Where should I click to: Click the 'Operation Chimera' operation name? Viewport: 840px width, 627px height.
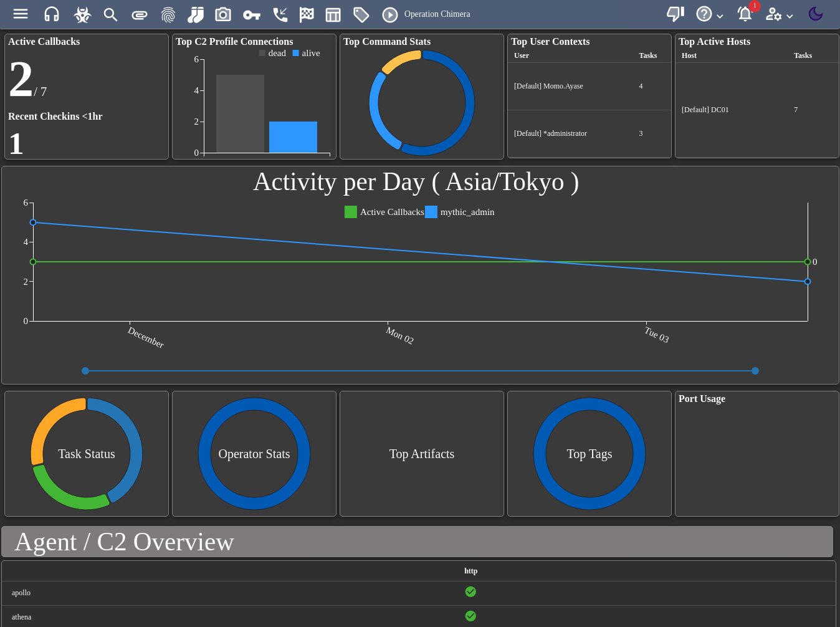click(x=437, y=14)
